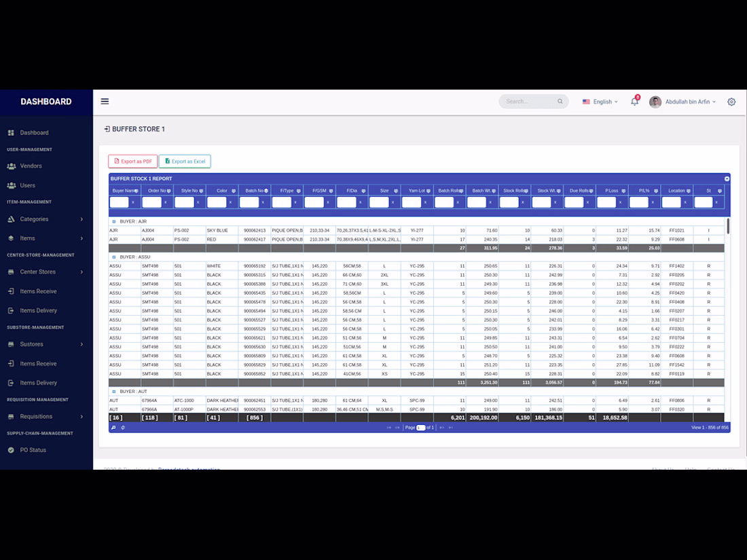Click the Items layers icon
This screenshot has width=747, height=560.
tap(11, 238)
